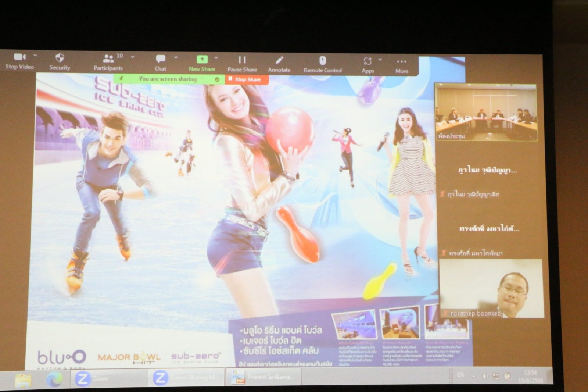Switch to the Zoom taskbar window
Image resolution: width=588 pixels, height=392 pixels.
108,378
